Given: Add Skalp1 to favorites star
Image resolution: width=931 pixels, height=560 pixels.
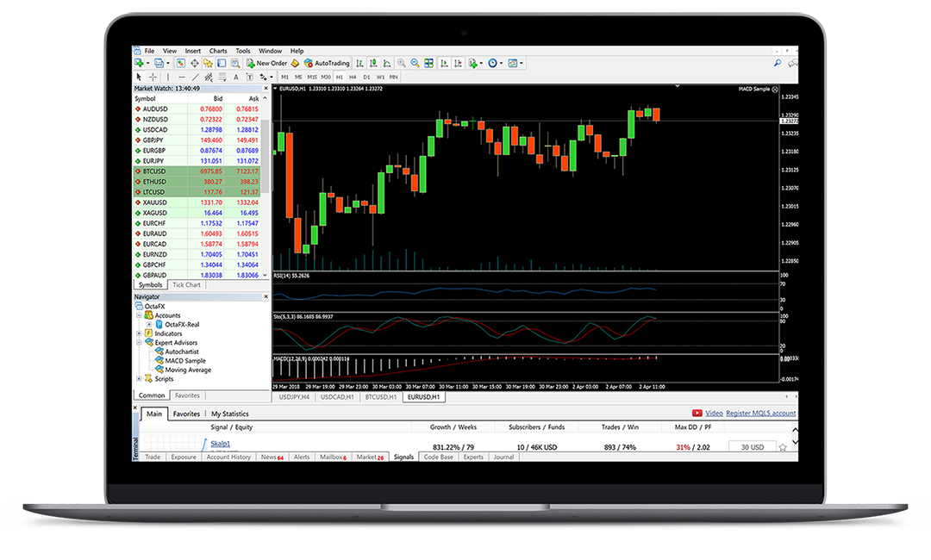Looking at the screenshot, I should pyautogui.click(x=783, y=447).
